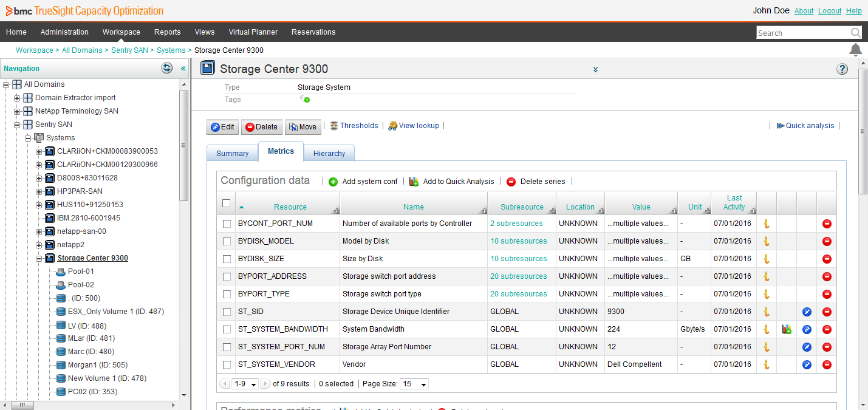Screen dimensions: 868x410
Task: Expand the Domain Extractor import node
Action: [x=17, y=98]
